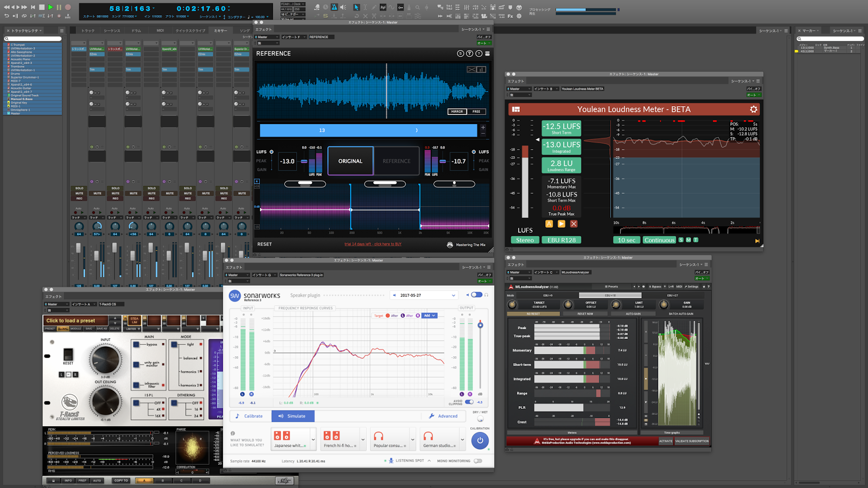Open trial click here to BUY link
868x488 pixels.
[373, 244]
